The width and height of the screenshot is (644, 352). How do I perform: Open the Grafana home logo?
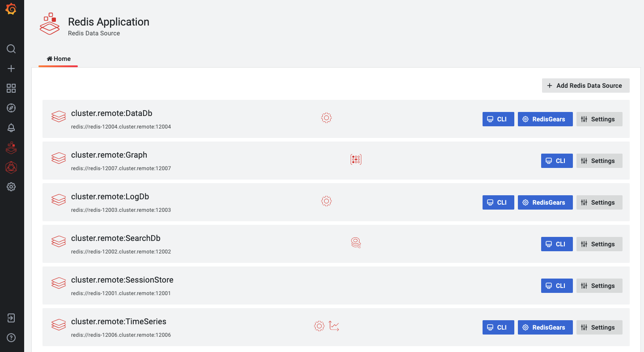(x=11, y=9)
